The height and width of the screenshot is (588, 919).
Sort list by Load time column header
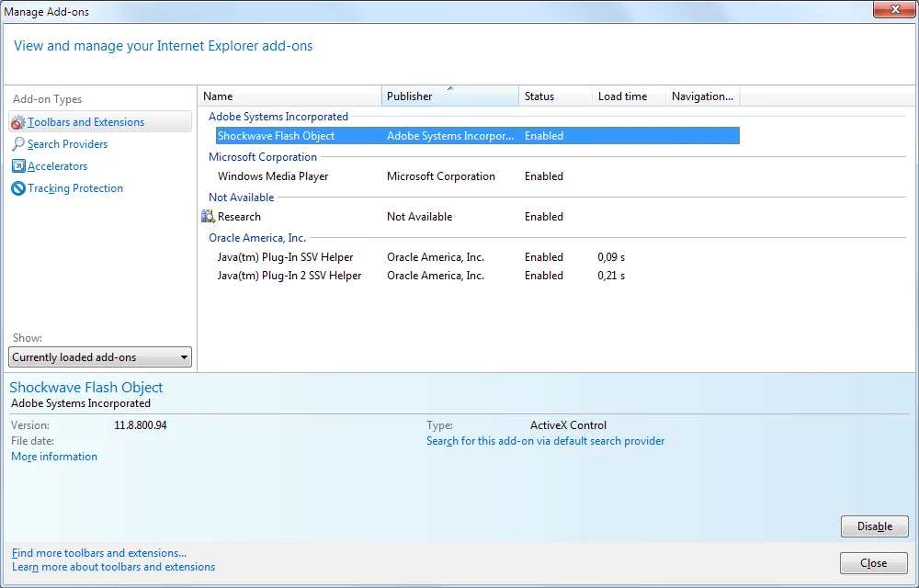pyautogui.click(x=629, y=96)
